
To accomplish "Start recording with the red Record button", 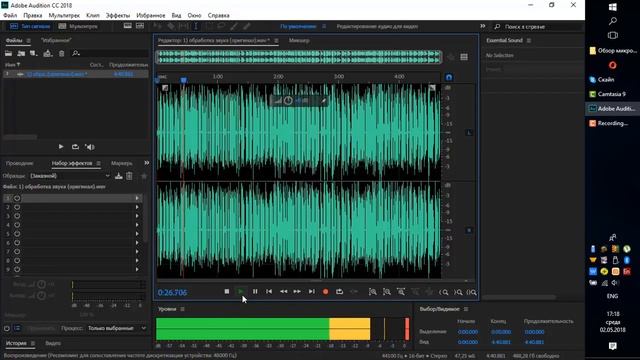I will tap(325, 291).
